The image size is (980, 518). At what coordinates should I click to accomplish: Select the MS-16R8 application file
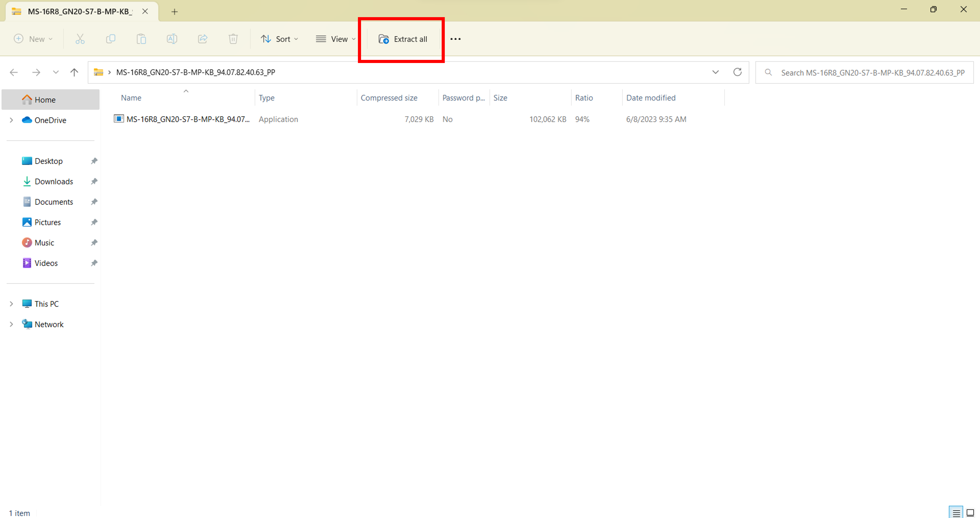point(188,119)
